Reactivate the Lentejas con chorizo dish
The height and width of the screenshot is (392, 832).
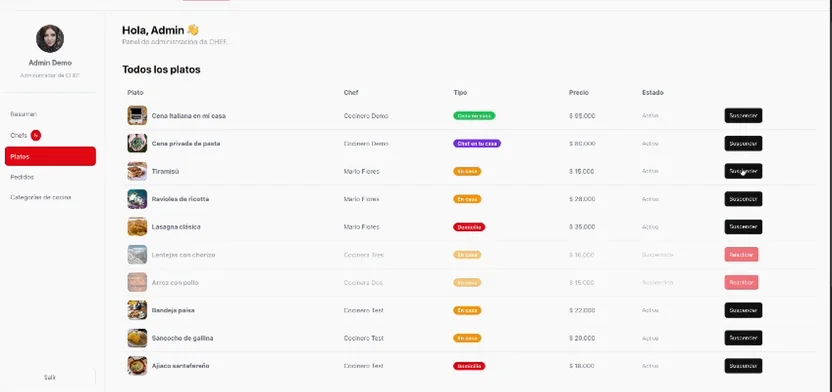click(x=741, y=255)
